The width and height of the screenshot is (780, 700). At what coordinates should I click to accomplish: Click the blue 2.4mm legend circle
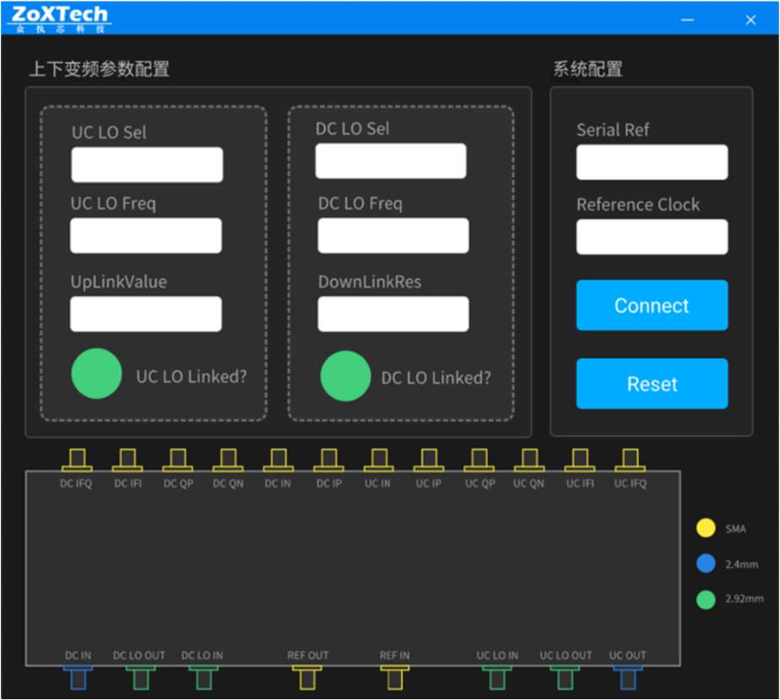tap(706, 564)
